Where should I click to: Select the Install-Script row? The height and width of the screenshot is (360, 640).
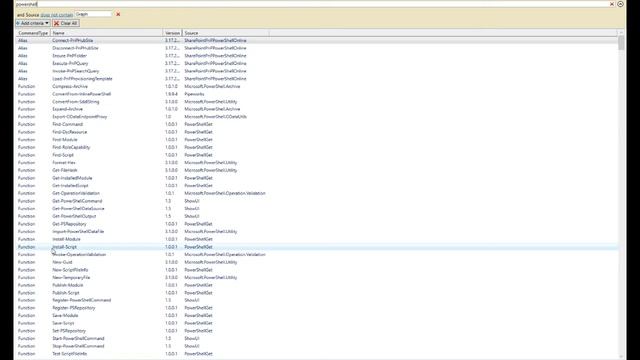pyautogui.click(x=317, y=247)
